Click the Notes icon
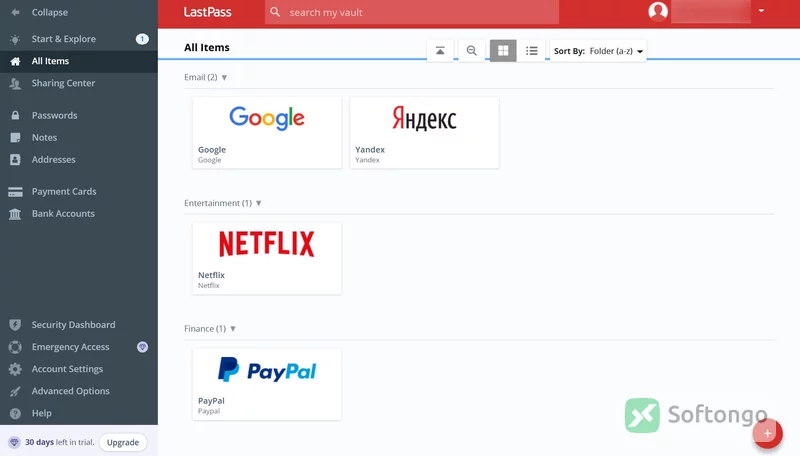Screen dimensions: 800x456 pos(15,138)
